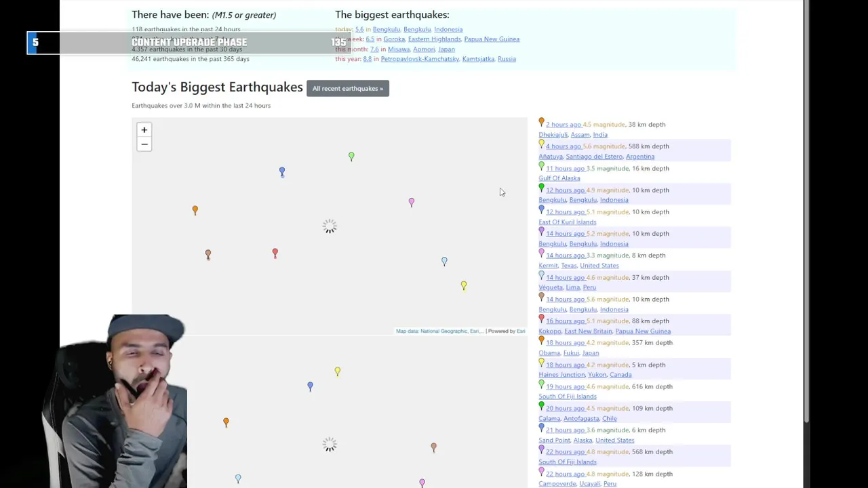Open Petropavlovsk-Kamchatsky link
The height and width of the screenshot is (488, 868).
pos(420,59)
